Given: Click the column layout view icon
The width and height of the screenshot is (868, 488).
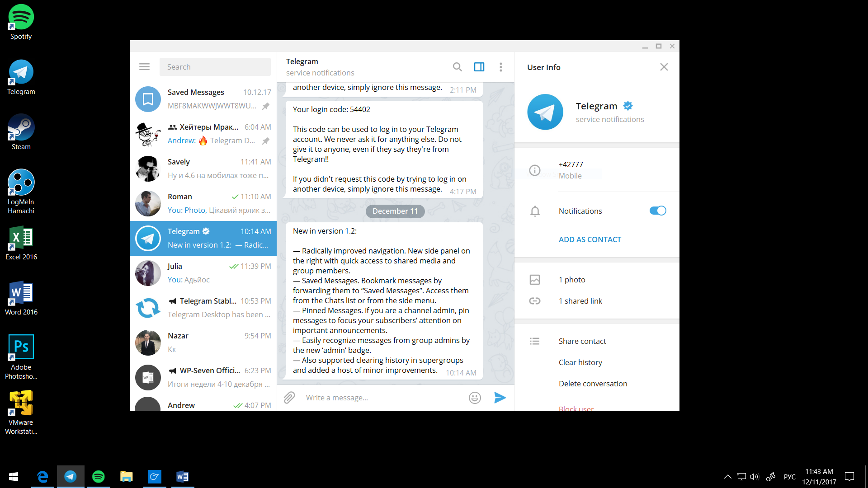Looking at the screenshot, I should [x=479, y=66].
